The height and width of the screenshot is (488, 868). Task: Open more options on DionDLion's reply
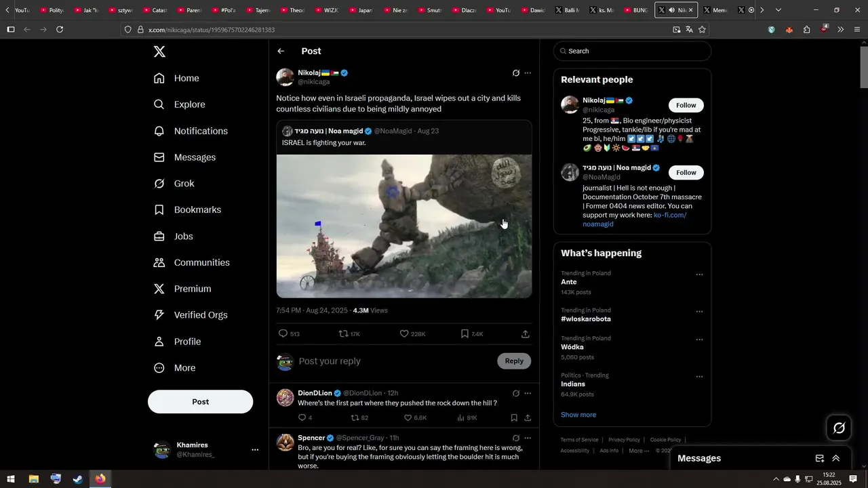point(528,393)
